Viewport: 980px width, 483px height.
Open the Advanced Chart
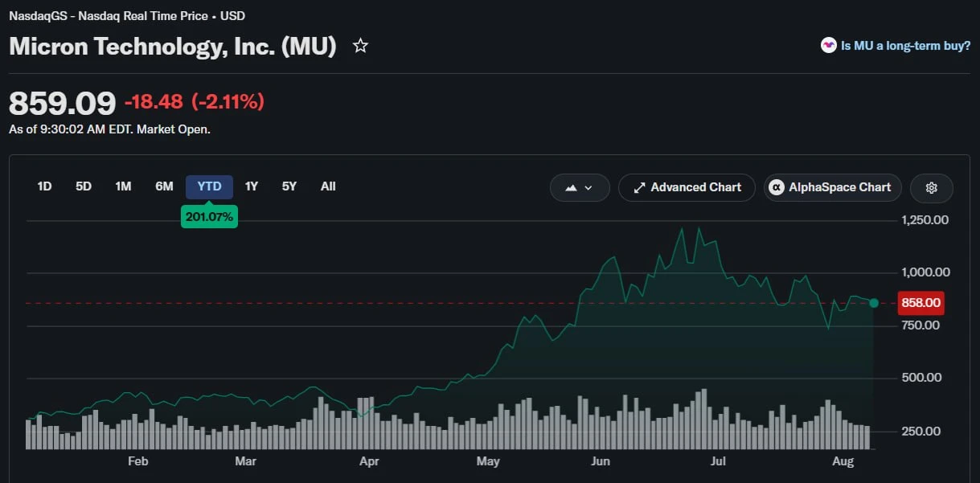[687, 187]
